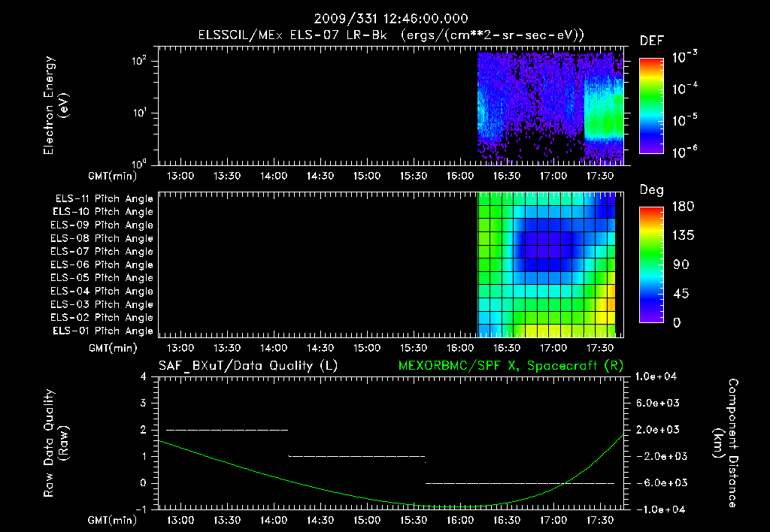This screenshot has height=532, width=770.
Task: Click the GMT(min) label under bottom plot
Action: (113, 520)
